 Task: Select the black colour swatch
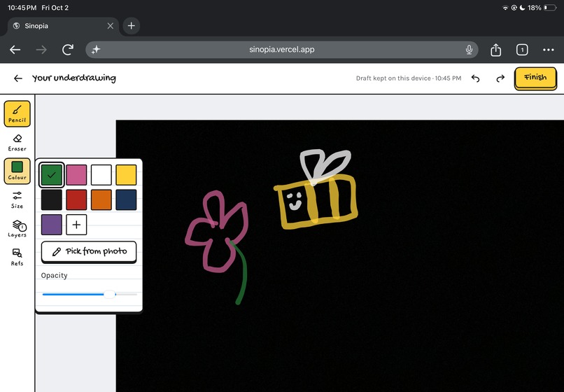point(52,199)
